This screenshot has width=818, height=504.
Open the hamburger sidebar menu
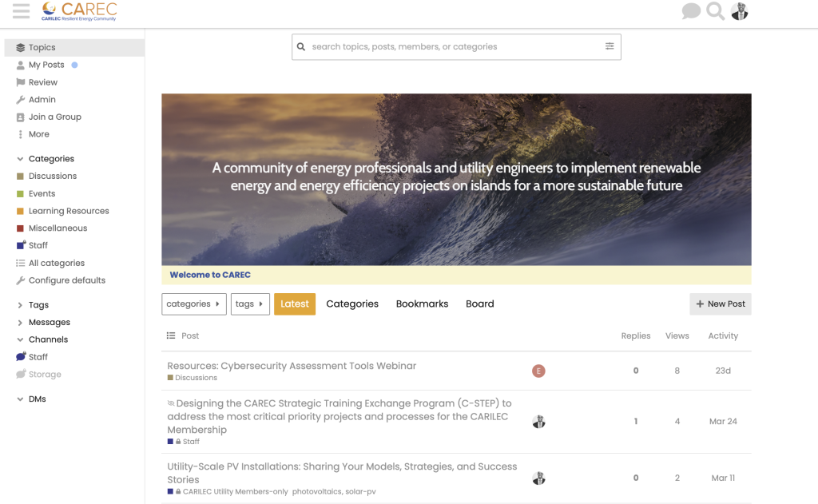click(22, 11)
